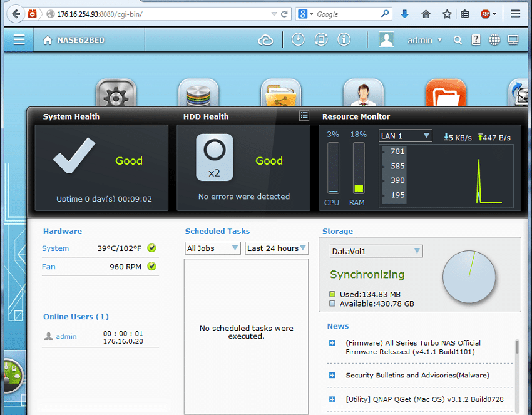The height and width of the screenshot is (415, 532).
Task: Click the admin online user entry
Action: click(x=66, y=336)
